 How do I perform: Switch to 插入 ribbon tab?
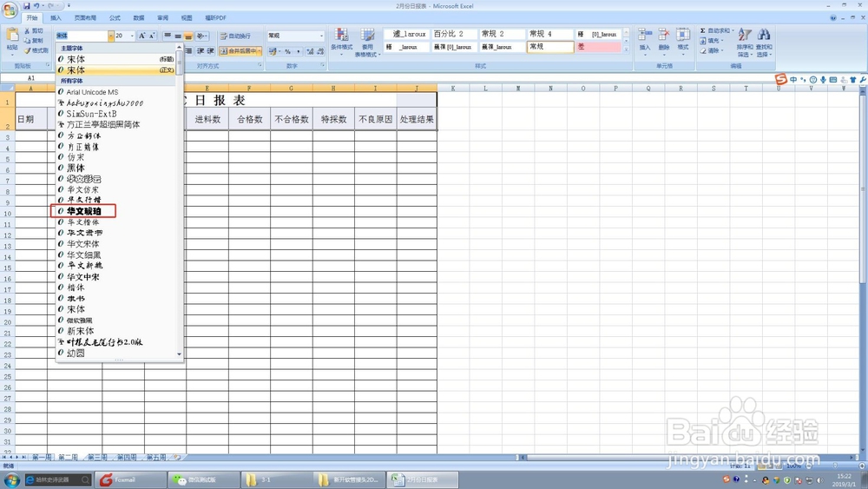56,17
